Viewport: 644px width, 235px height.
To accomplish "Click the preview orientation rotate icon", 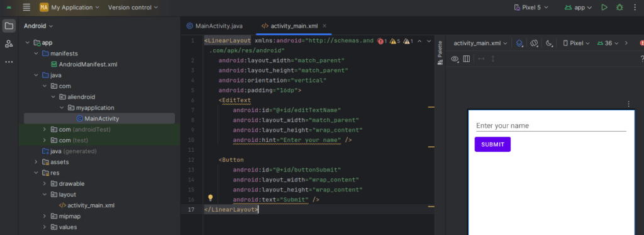I will pos(534,43).
